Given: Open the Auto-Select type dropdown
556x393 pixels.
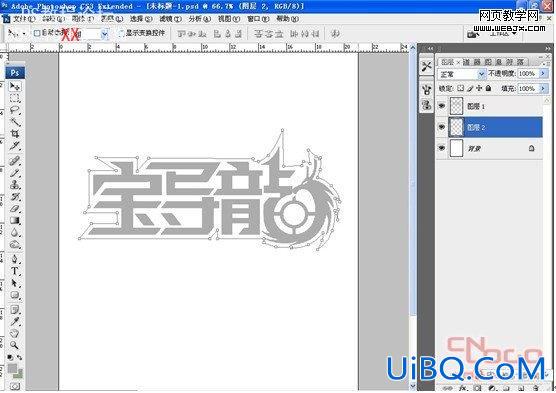Looking at the screenshot, I should 105,34.
